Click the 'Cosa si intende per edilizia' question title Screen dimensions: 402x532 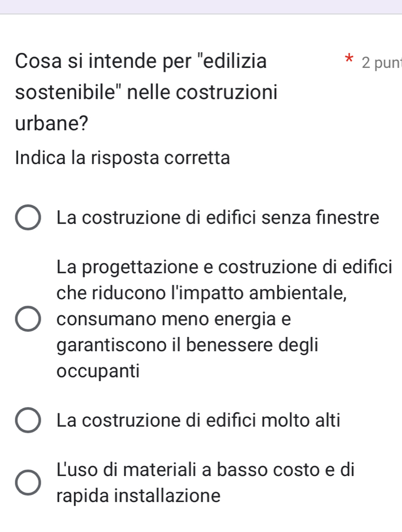[x=141, y=61]
